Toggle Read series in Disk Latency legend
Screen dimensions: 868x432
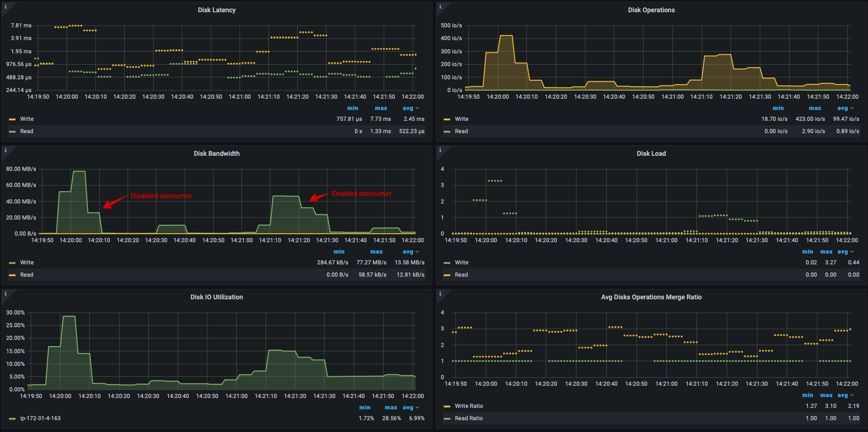26,131
